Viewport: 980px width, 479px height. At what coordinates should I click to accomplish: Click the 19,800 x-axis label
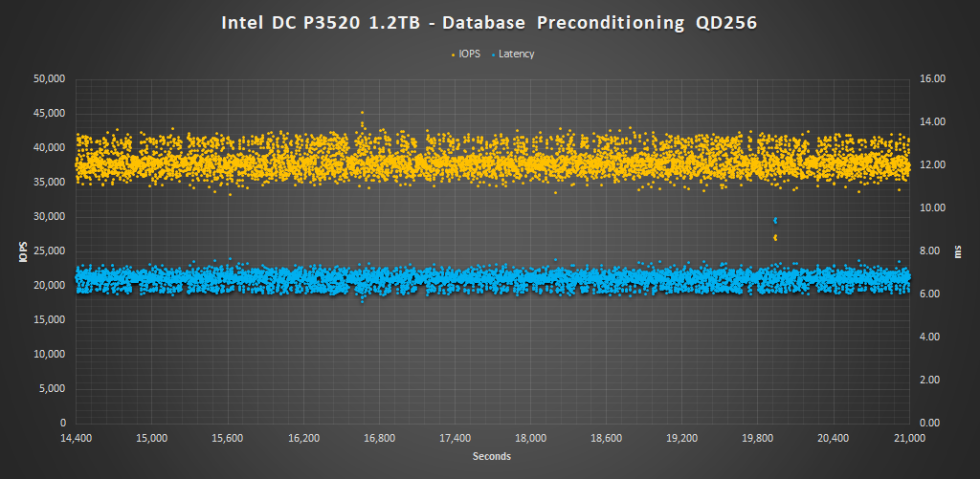[758, 439]
